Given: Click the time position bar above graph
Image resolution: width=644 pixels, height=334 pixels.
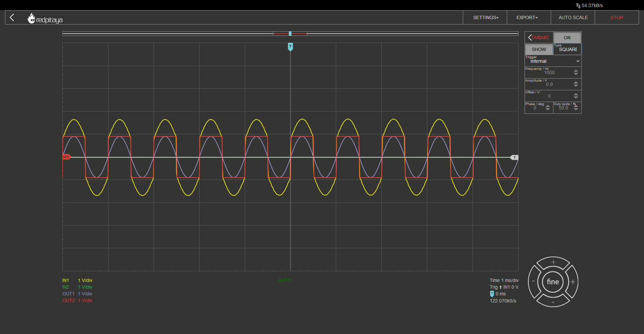Looking at the screenshot, I should pyautogui.click(x=290, y=34).
